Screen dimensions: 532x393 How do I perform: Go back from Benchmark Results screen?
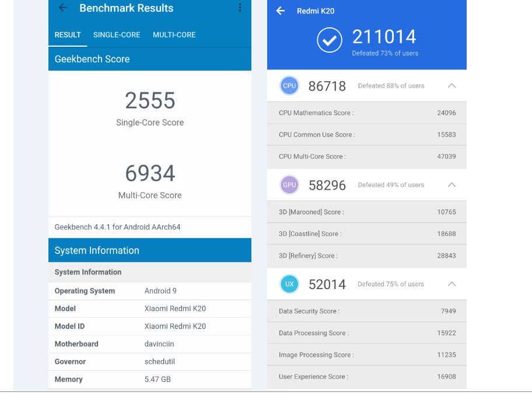click(63, 8)
